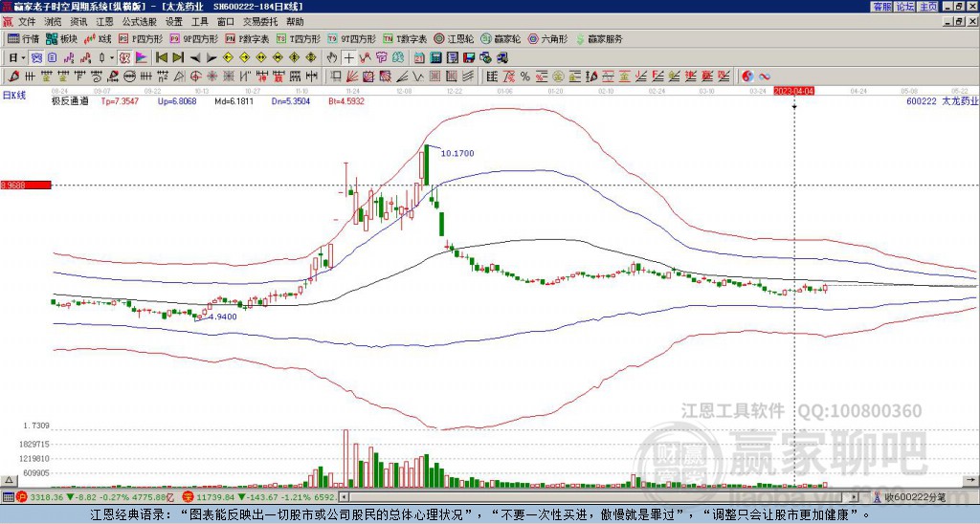Select the percent % tool

525,76
